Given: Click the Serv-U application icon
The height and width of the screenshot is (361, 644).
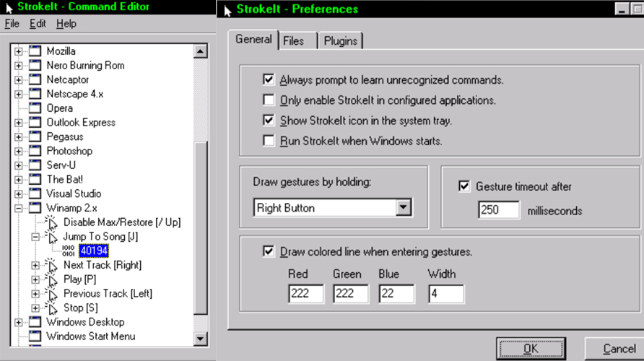Looking at the screenshot, I should pos(35,165).
